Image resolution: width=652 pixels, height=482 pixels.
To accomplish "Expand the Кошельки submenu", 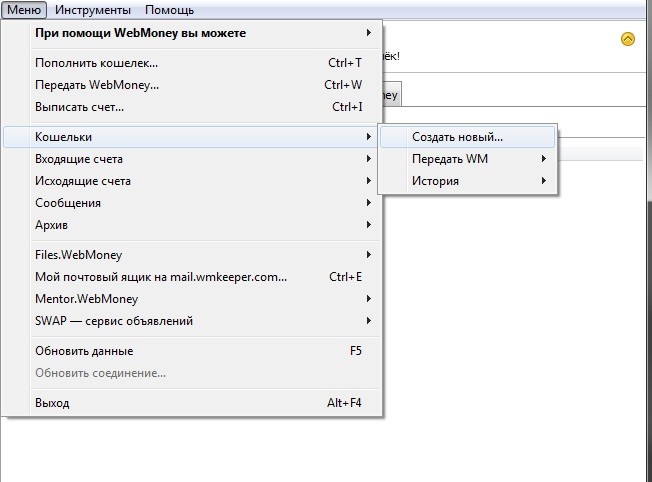I will pos(192,137).
